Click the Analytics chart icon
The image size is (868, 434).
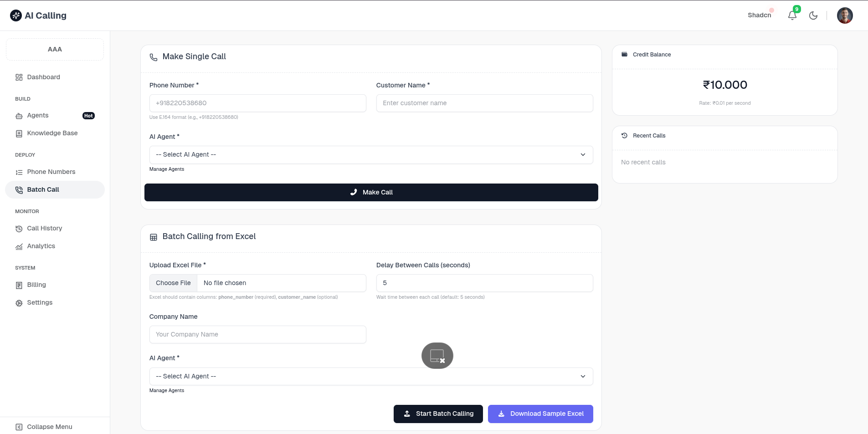[x=19, y=247]
